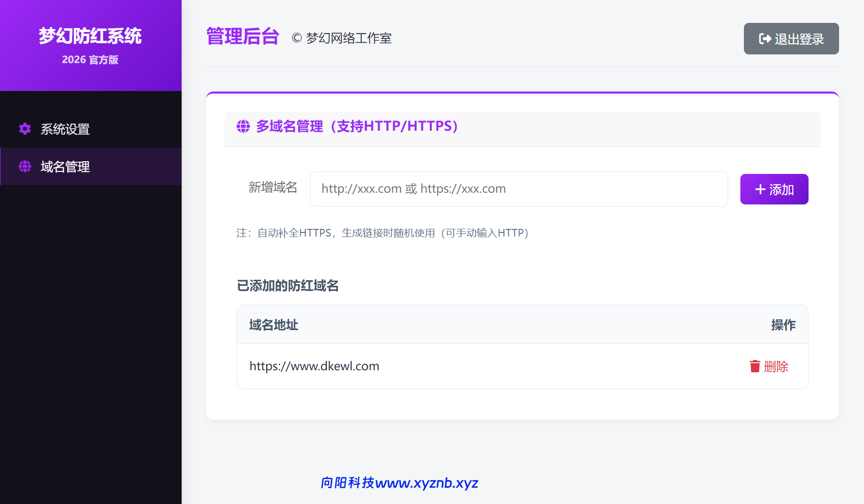The width and height of the screenshot is (864, 504).
Task: Click the 管理后台 page title
Action: 242,37
